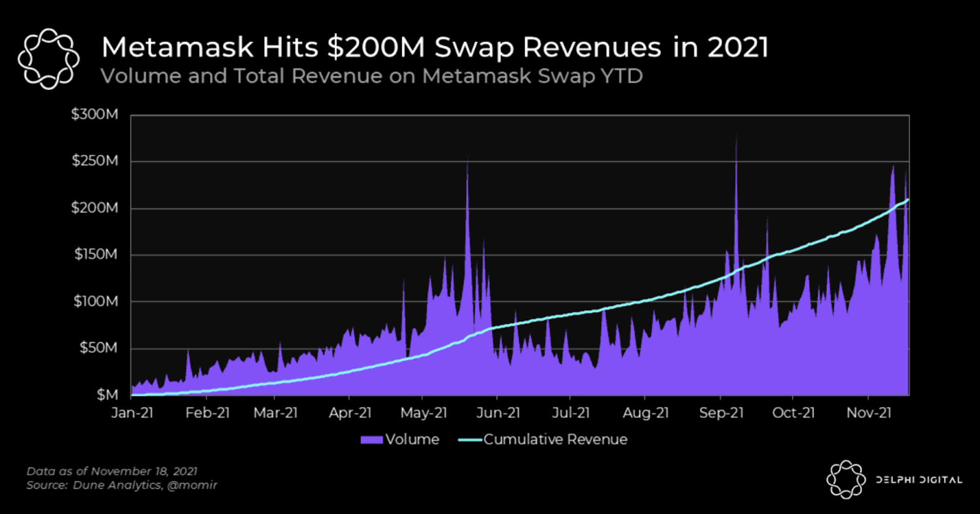Click the 'Aug-21' x-axis label

pos(646,412)
